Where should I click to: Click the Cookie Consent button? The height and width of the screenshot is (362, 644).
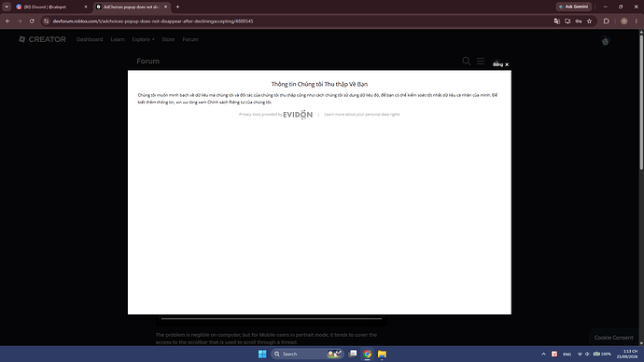coord(613,338)
